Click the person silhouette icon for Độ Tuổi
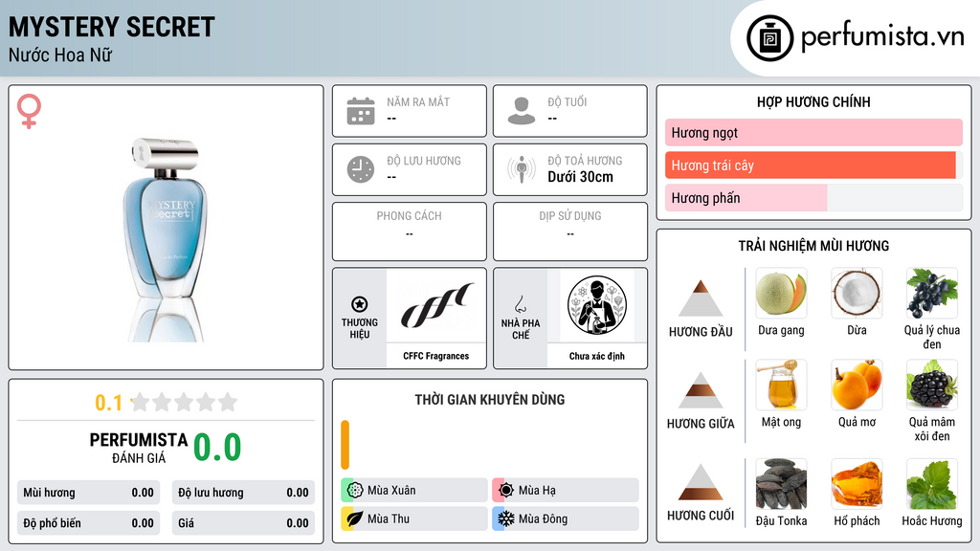980x551 pixels. [x=522, y=111]
